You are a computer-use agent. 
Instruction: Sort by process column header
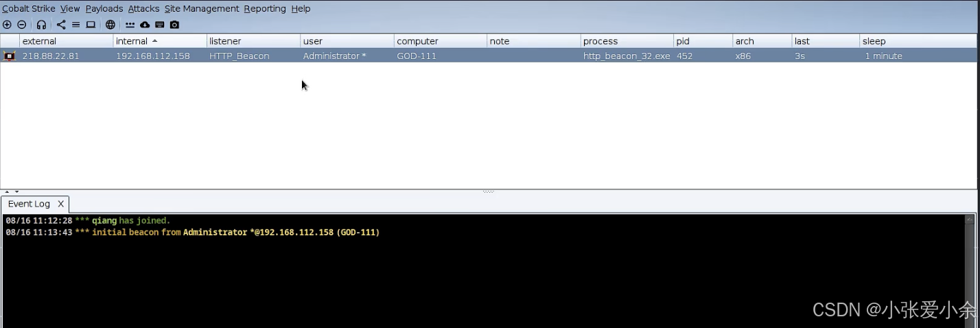coord(627,41)
